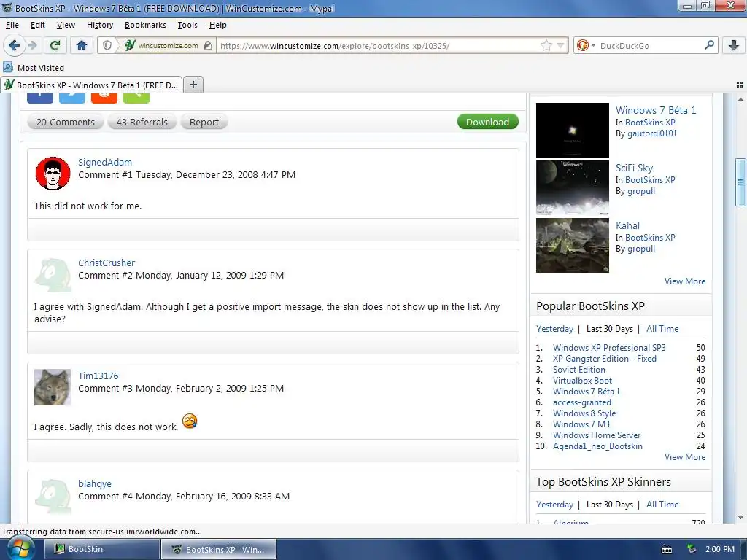Open the Bookmarks menu
Viewport: 747px width, 560px height.
pos(145,25)
